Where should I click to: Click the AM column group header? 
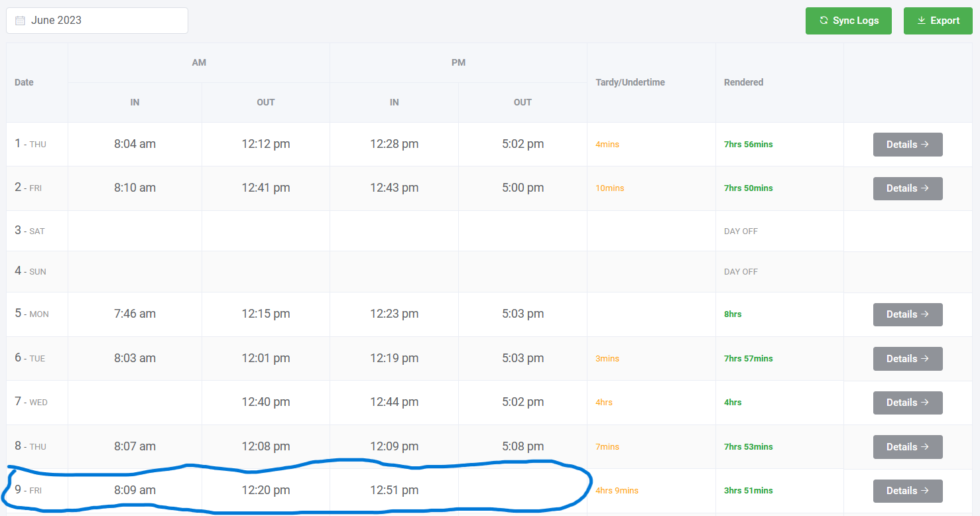coord(199,62)
